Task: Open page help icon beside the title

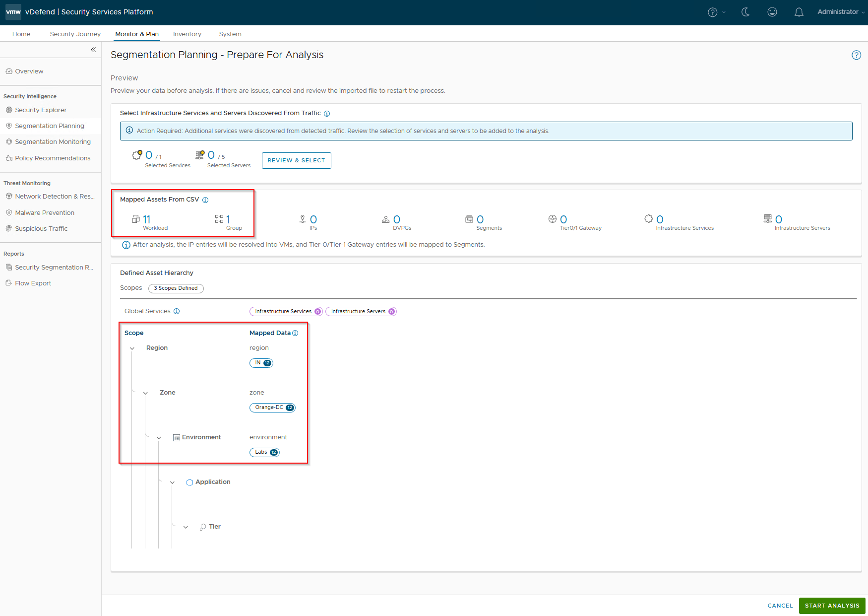Action: point(857,55)
